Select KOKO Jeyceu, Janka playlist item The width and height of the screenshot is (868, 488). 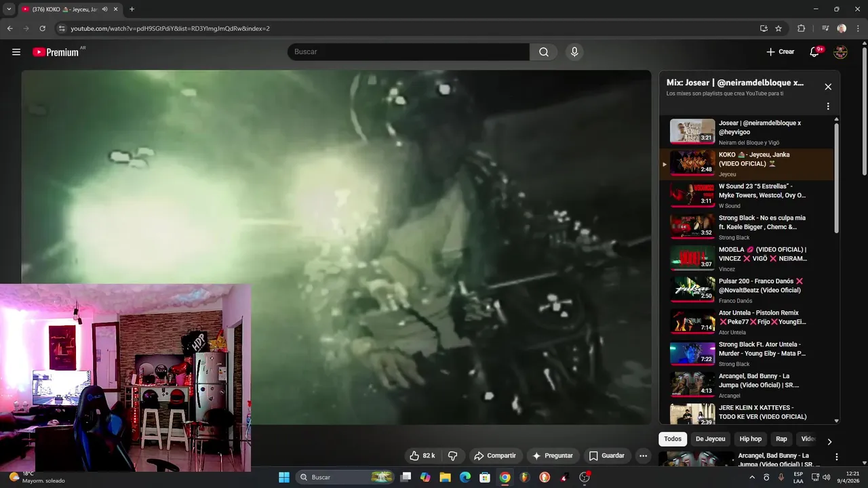pos(746,164)
